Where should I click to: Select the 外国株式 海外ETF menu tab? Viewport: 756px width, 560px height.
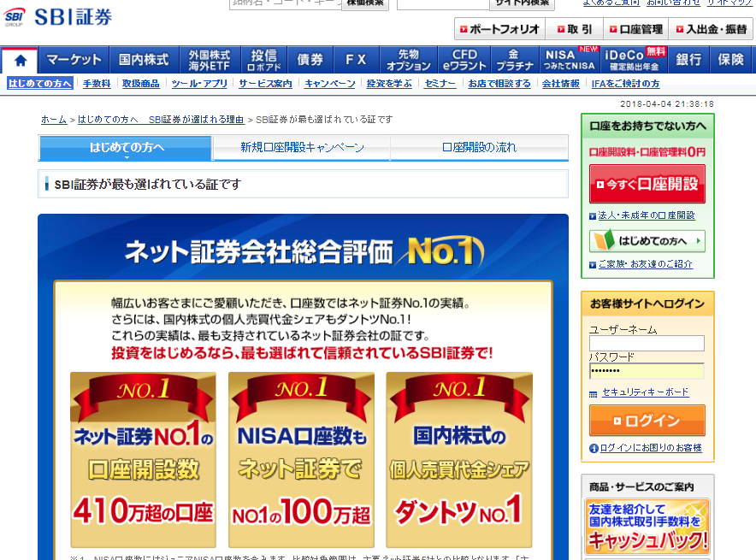click(210, 60)
